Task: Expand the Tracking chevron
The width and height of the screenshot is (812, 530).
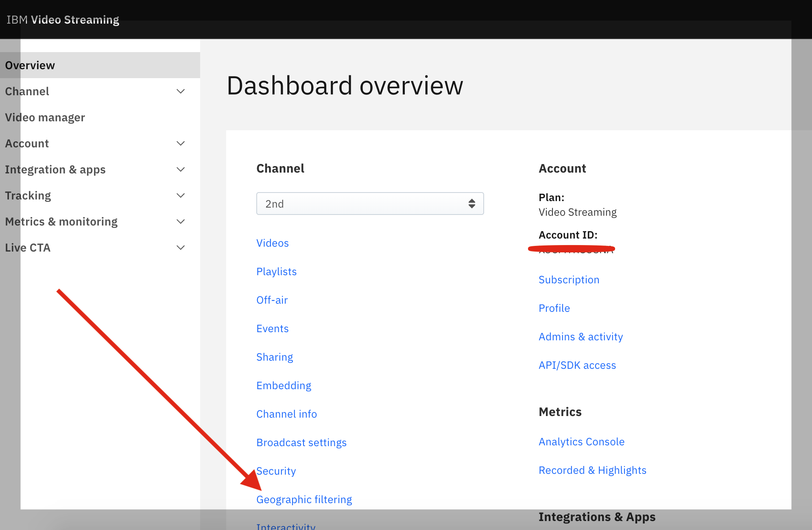Action: pos(181,195)
